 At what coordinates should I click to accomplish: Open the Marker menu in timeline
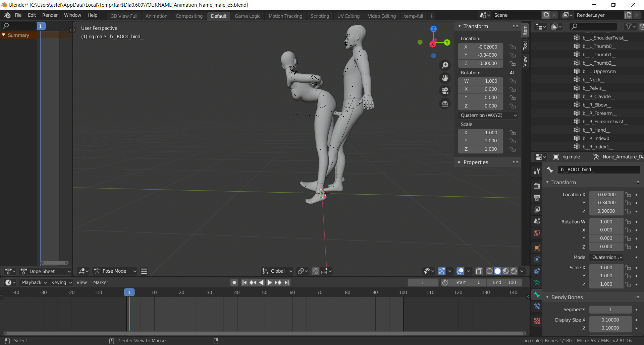101,282
